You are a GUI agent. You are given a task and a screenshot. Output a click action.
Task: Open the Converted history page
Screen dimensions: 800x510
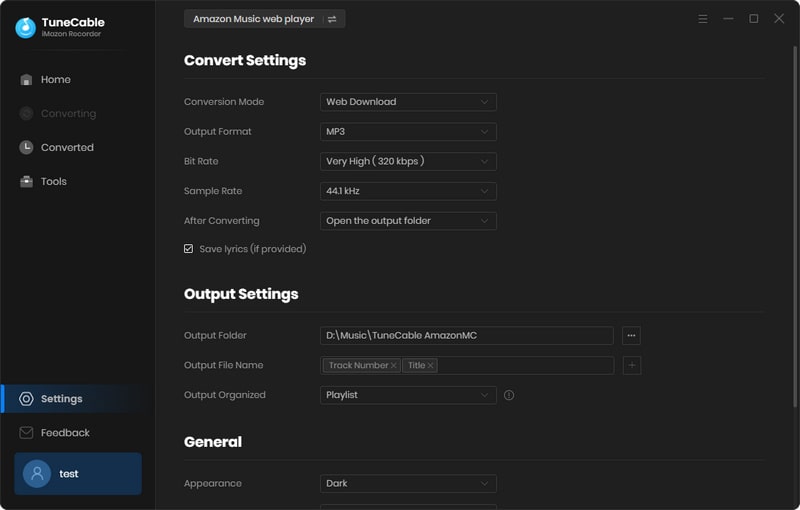pos(78,147)
